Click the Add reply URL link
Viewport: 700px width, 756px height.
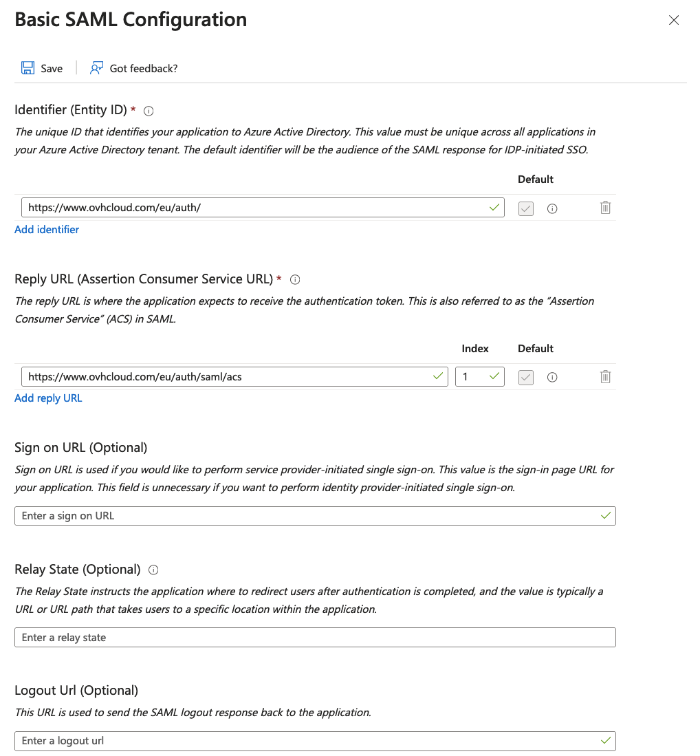(x=48, y=398)
